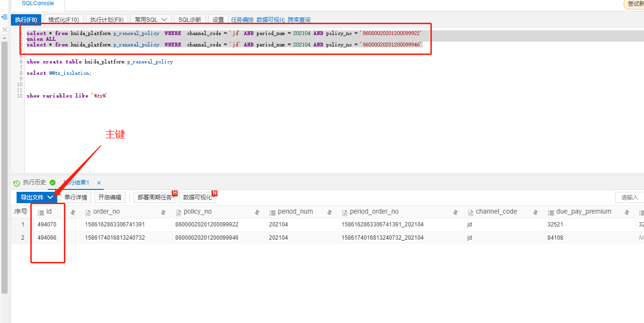This screenshot has width=644, height=323.
Task: Click the order_no column header label
Action: (107, 212)
